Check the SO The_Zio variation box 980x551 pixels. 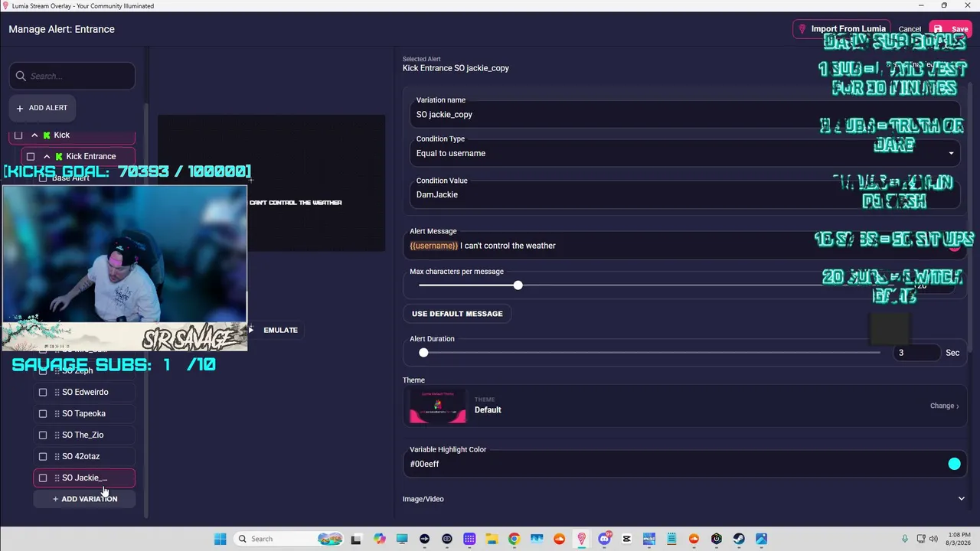43,435
